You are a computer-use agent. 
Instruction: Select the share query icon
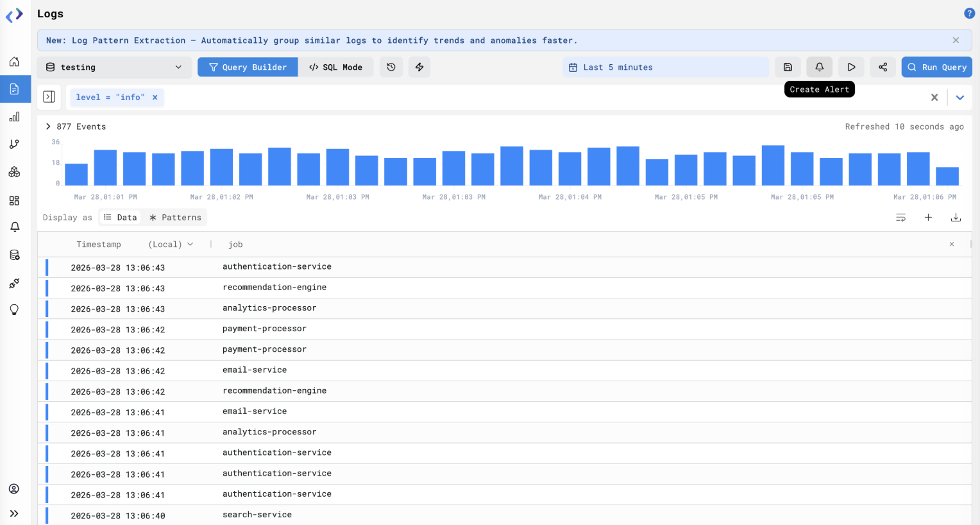point(883,67)
